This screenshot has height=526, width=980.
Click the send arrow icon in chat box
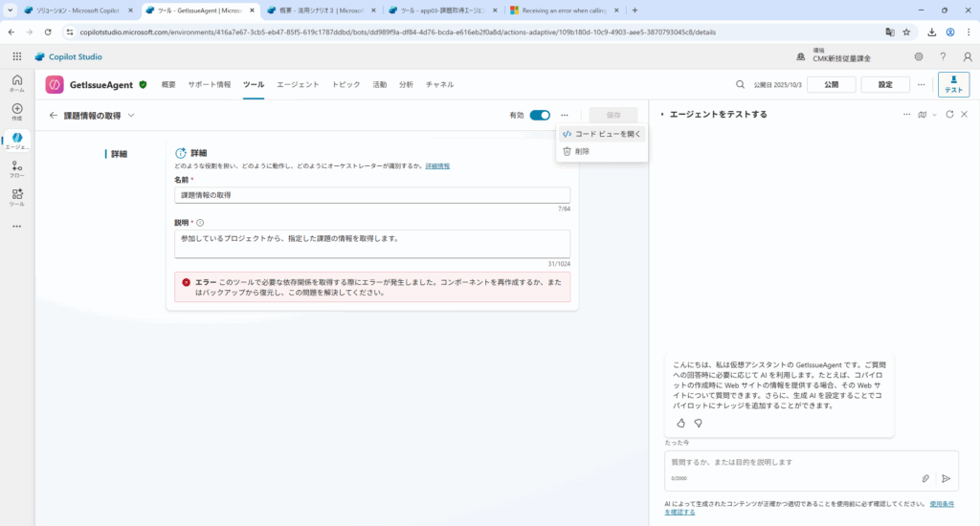(946, 478)
